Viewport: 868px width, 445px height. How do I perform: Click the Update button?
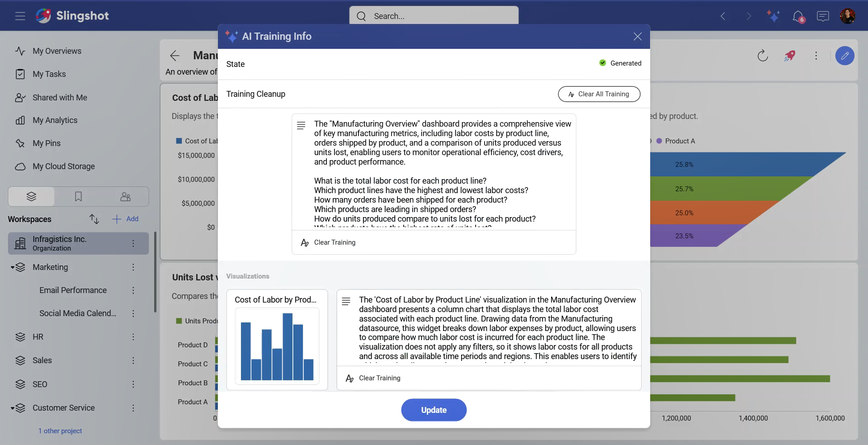tap(434, 410)
